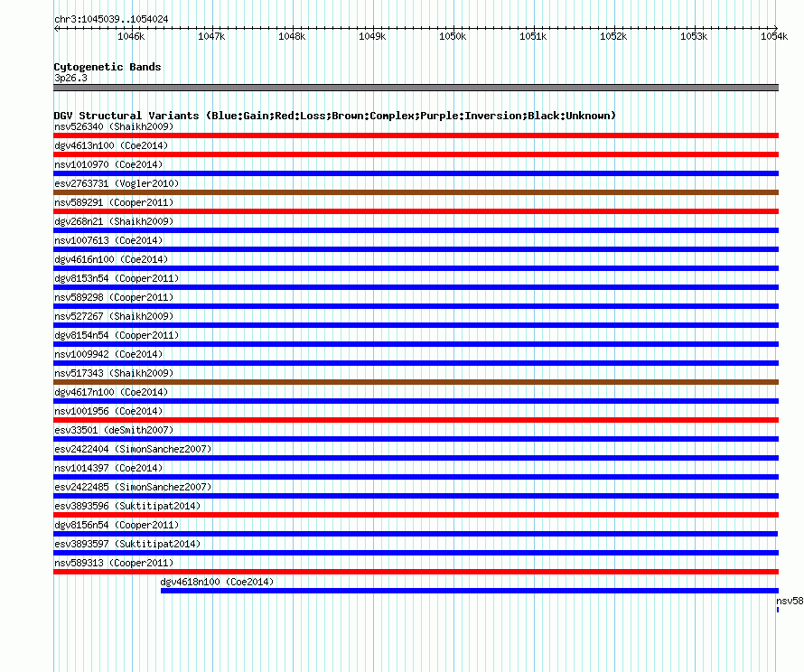
Task: Open the dgv4613n100 (Coe2014) variant label
Action: (111, 145)
